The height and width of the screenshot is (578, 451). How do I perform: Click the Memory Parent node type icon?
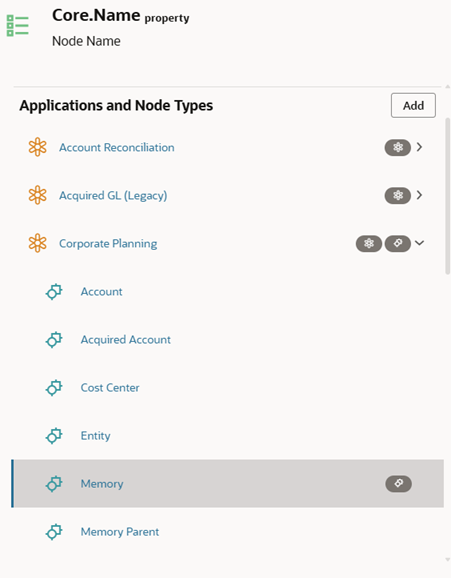[x=54, y=532]
